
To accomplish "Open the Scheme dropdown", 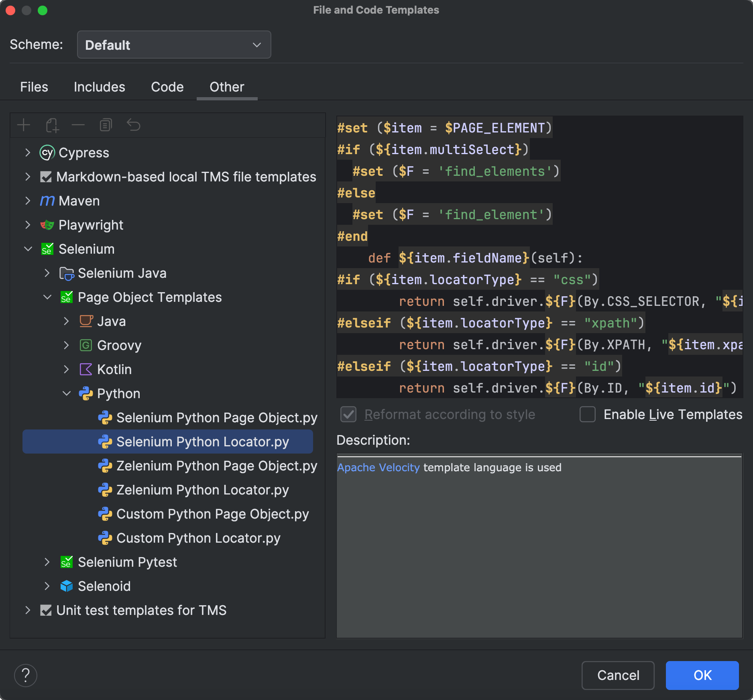I will pyautogui.click(x=174, y=45).
